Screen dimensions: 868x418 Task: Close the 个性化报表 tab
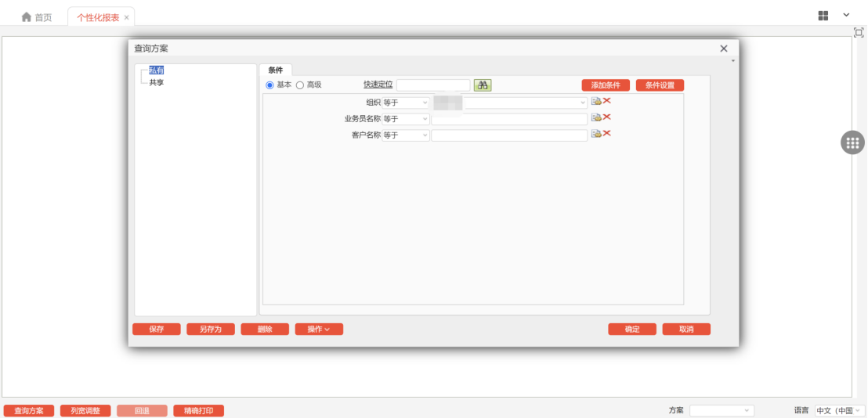click(127, 18)
